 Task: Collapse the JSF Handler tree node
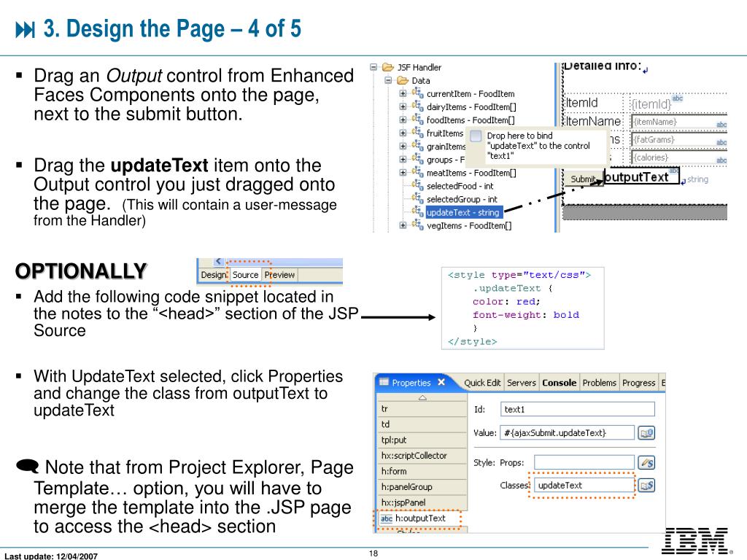373,67
